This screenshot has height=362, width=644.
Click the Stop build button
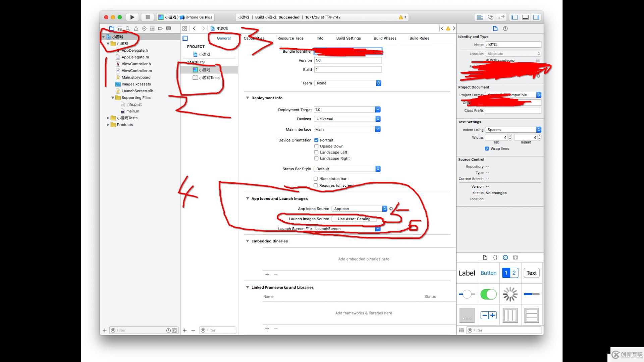pos(147,17)
